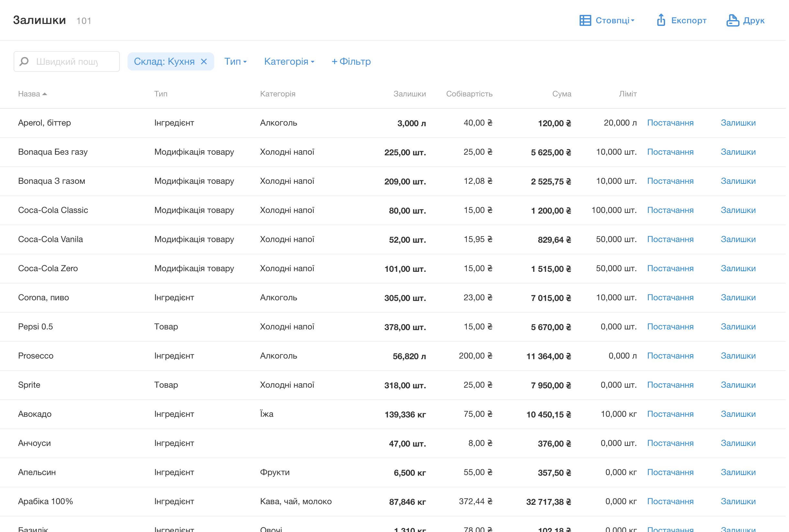Open Постачання for Апельсин

(670, 473)
